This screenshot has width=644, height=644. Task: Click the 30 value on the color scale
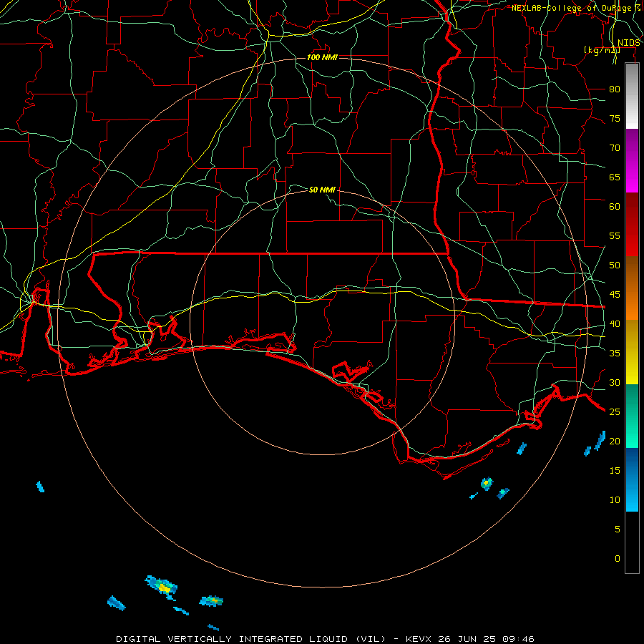click(615, 383)
